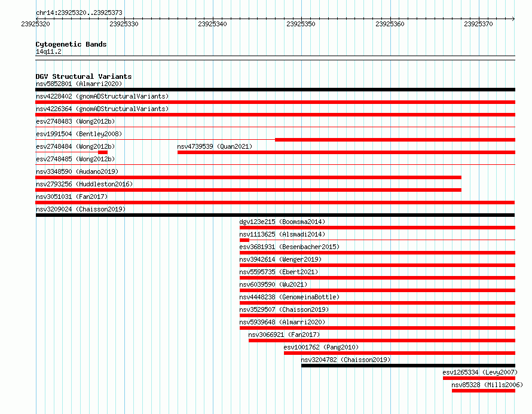This screenshot has width=532, height=414.
Task: Click the nsv4228402 (gnomADStructuralVariants) label
Action: (x=102, y=96)
